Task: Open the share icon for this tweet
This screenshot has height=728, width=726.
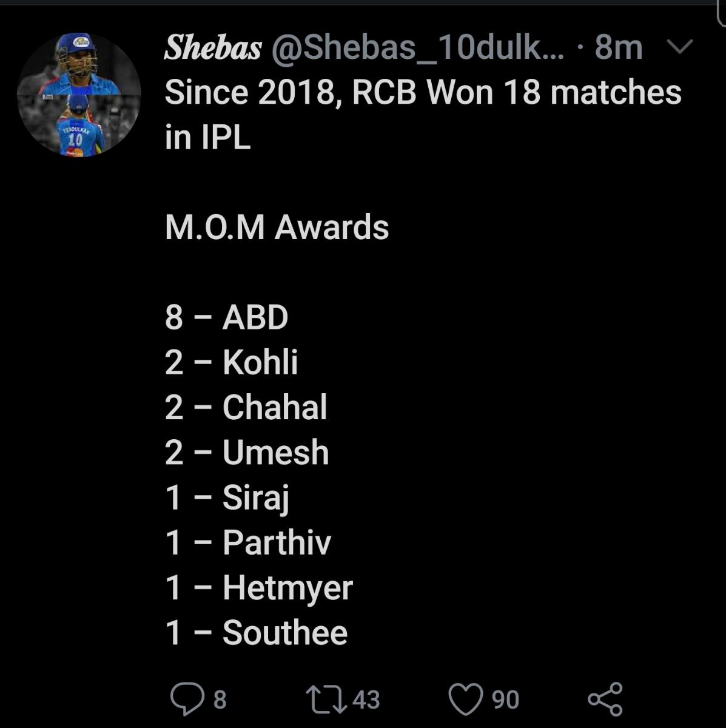Action: coord(605,699)
